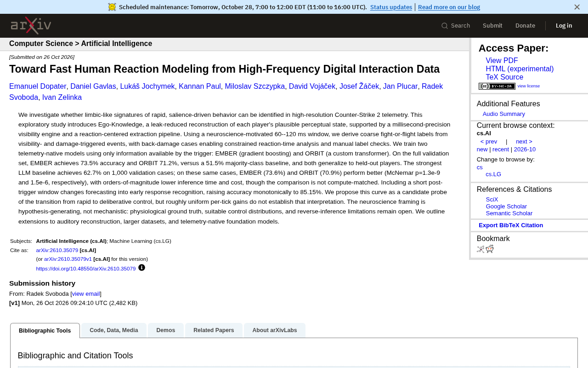Download TeX Source
This screenshot has height=368, width=588.
point(504,77)
